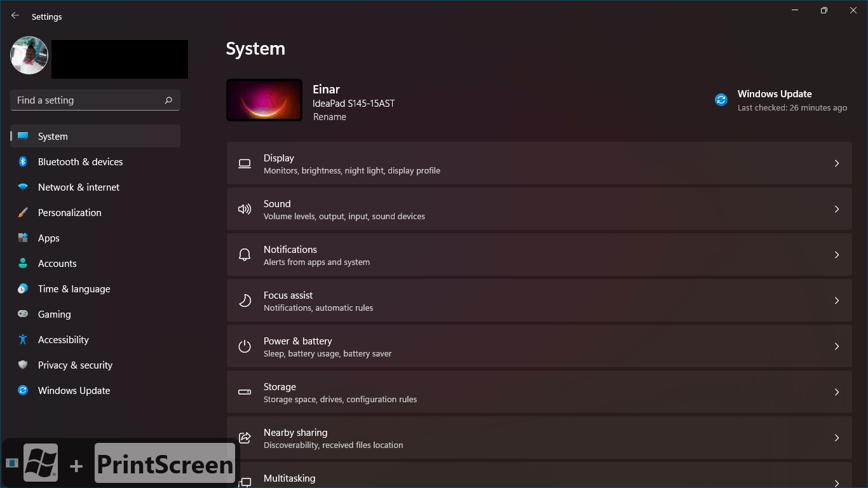Open Focus assist settings title
The image size is (868, 488).
point(288,295)
